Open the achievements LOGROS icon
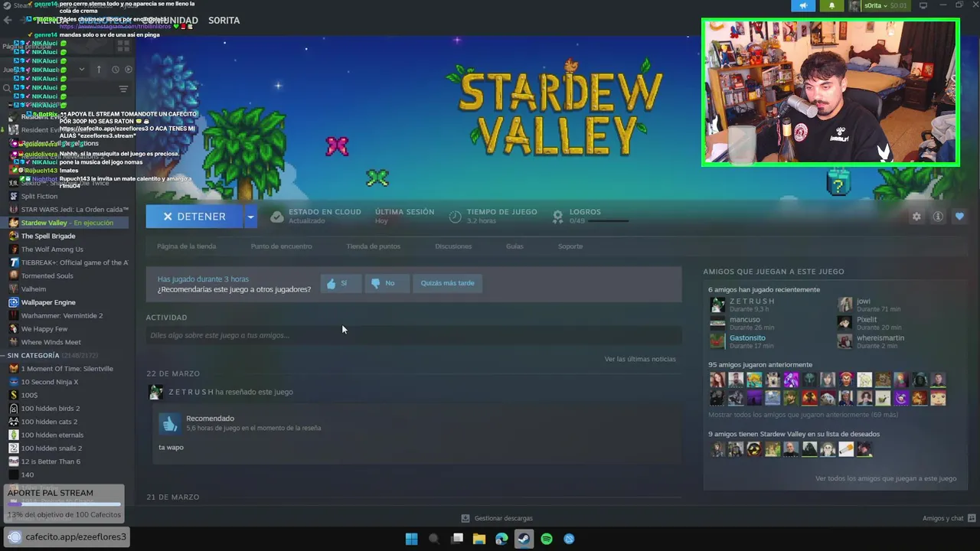The image size is (980, 551). pyautogui.click(x=557, y=217)
